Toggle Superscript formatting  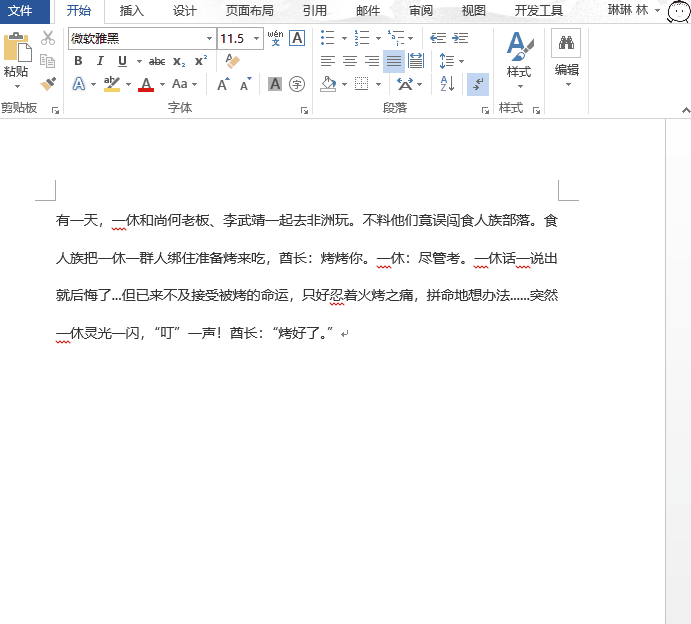point(201,61)
